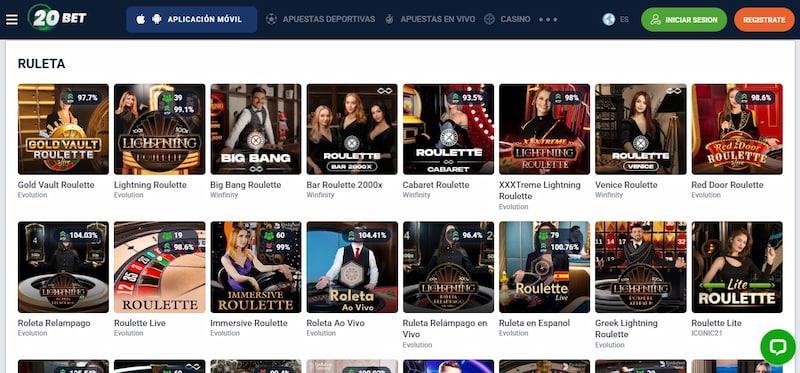Open the Greek Lightning Roulette thumbnail
Viewport: 800px width, 373px height.
tap(641, 267)
